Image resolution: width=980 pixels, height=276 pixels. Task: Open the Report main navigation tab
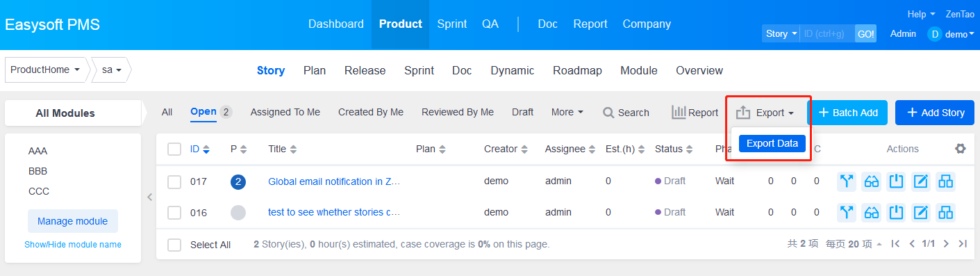click(x=590, y=24)
